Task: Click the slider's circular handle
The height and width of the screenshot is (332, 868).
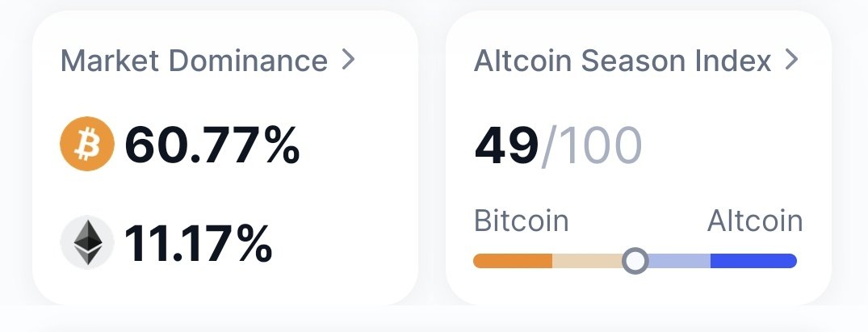Action: 635,260
